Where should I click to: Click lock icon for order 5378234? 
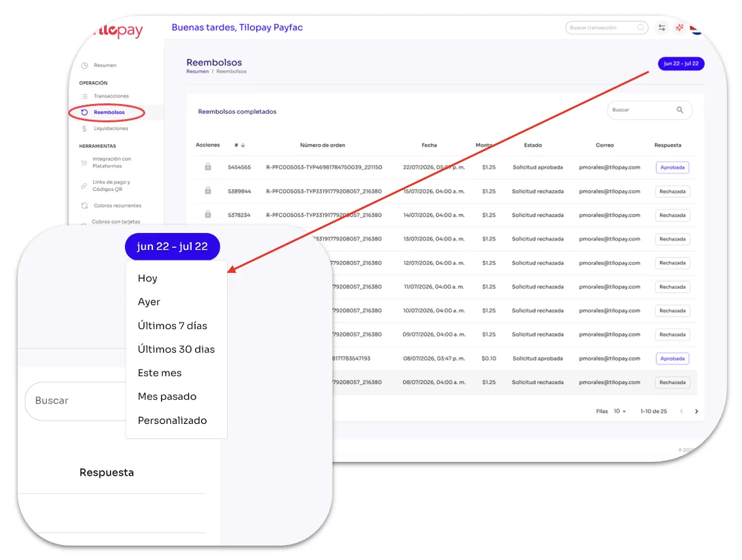click(x=207, y=215)
